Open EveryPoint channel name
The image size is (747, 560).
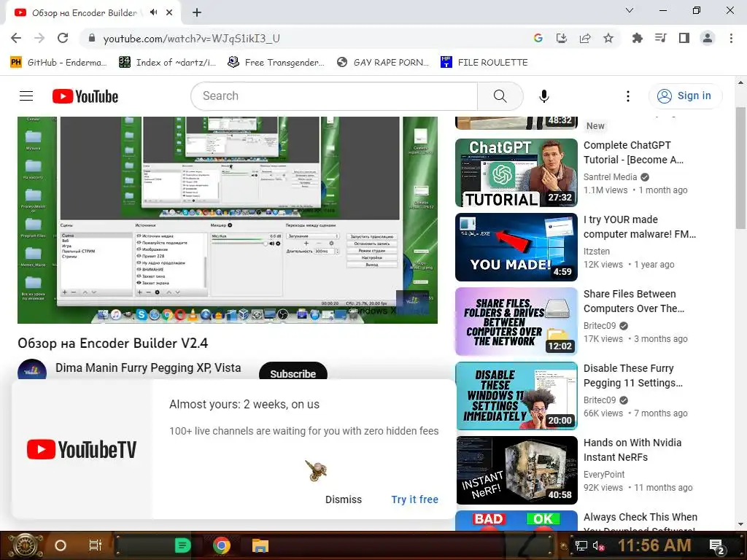[x=604, y=474]
